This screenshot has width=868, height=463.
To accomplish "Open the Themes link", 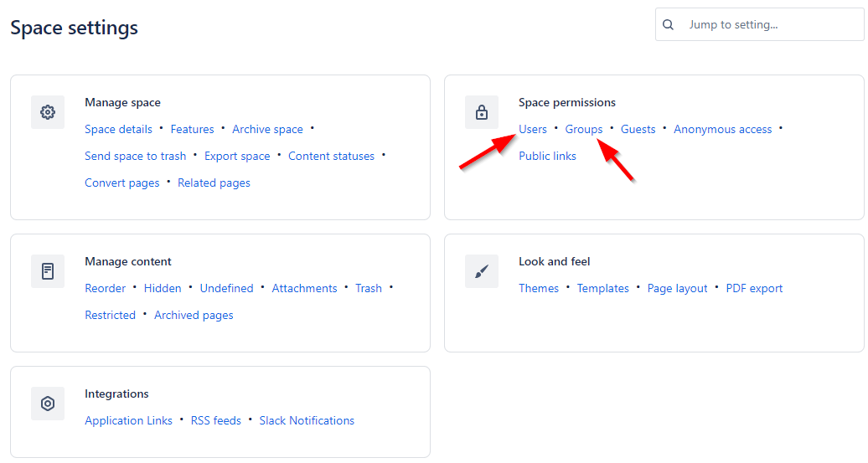I will [539, 288].
